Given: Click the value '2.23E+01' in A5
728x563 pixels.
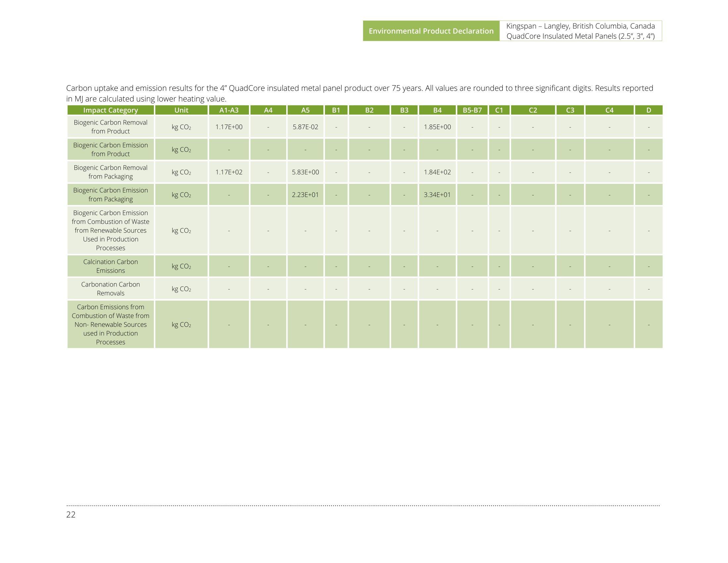Looking at the screenshot, I should 305,195.
